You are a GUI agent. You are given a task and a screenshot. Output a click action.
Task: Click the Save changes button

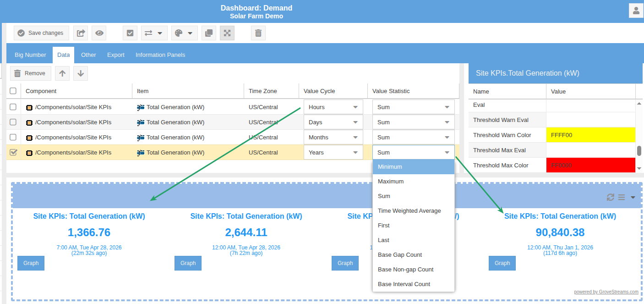[x=41, y=33]
